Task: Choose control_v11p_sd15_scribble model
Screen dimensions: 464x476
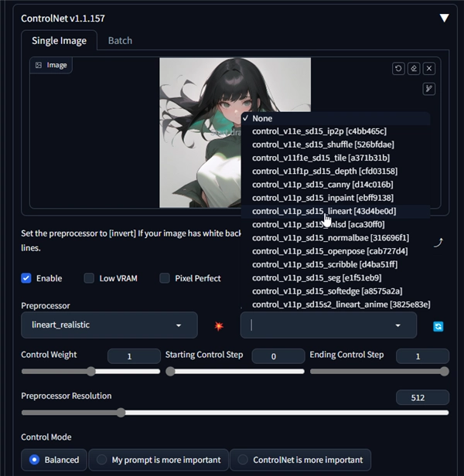Action: click(336, 264)
